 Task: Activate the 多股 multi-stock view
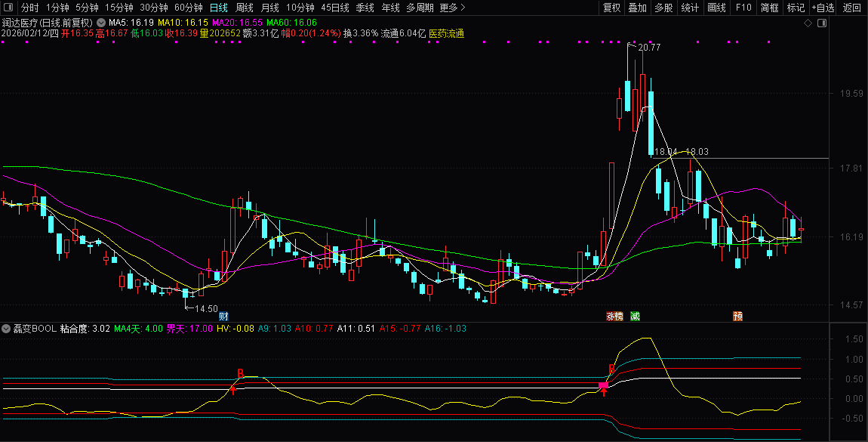662,8
